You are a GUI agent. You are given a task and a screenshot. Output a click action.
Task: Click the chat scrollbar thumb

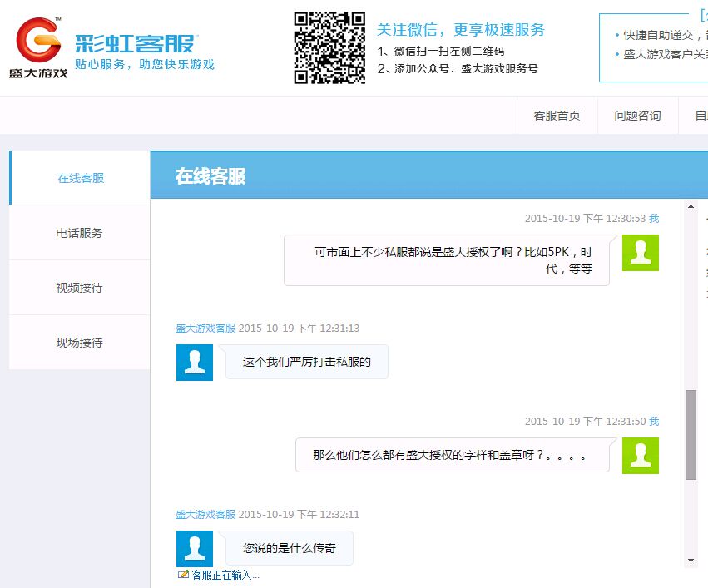(691, 434)
